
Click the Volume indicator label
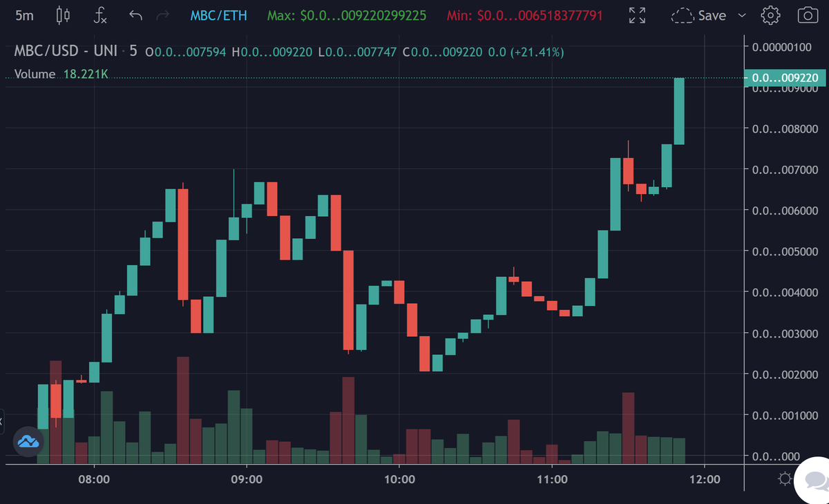(34, 74)
